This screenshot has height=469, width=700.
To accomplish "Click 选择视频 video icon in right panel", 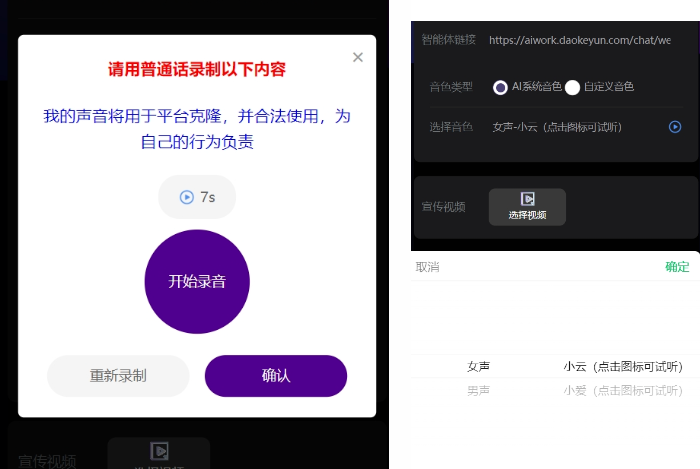I will point(527,206).
